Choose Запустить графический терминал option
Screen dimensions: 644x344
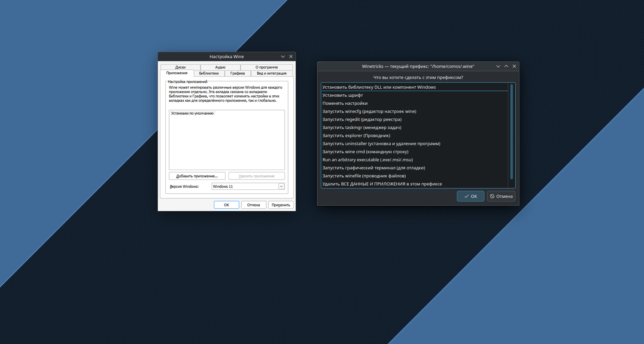(x=415, y=168)
